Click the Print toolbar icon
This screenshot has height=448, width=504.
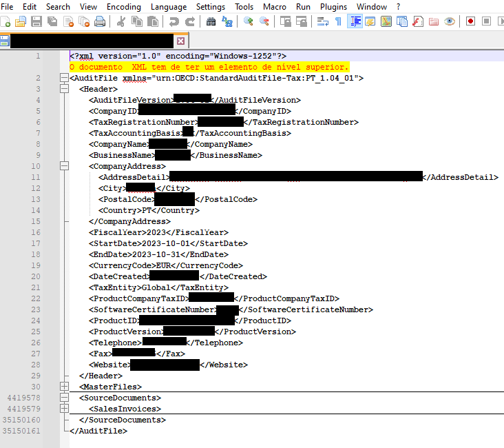coord(100,21)
